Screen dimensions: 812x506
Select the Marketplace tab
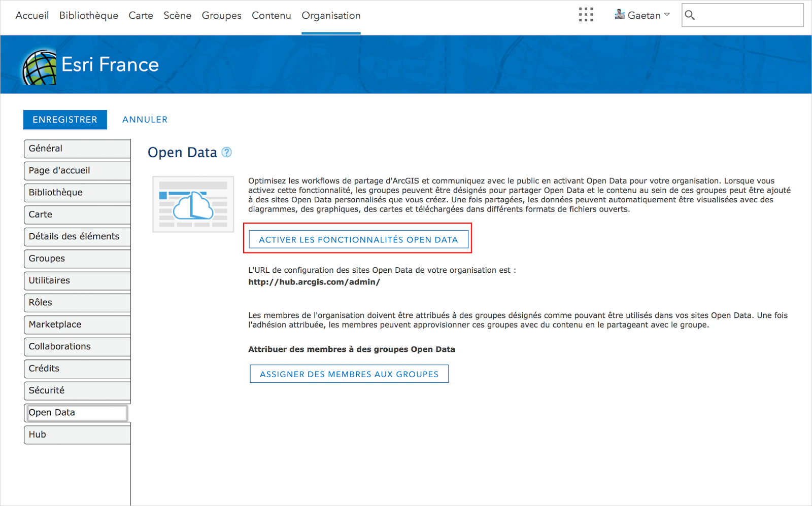77,324
